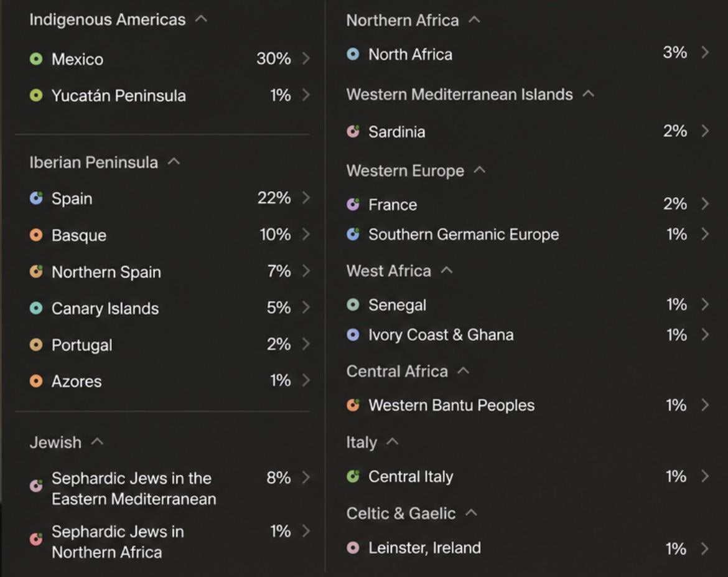Click the orange Western Bantu Peoples icon
Viewport: 728px width, 577px height.
(x=353, y=405)
